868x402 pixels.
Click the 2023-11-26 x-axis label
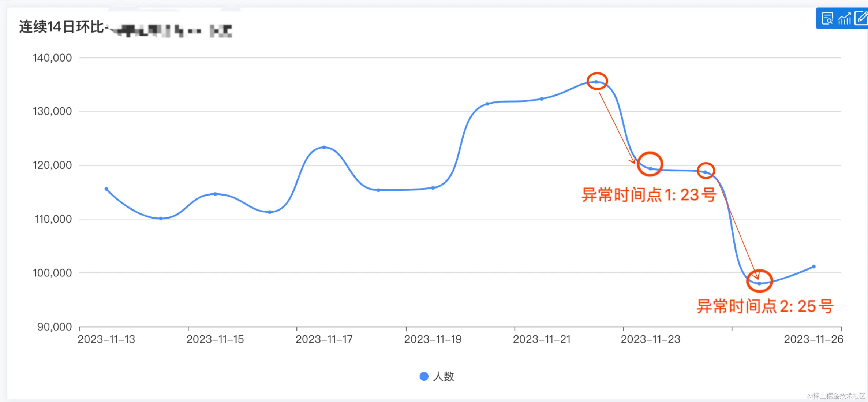813,339
